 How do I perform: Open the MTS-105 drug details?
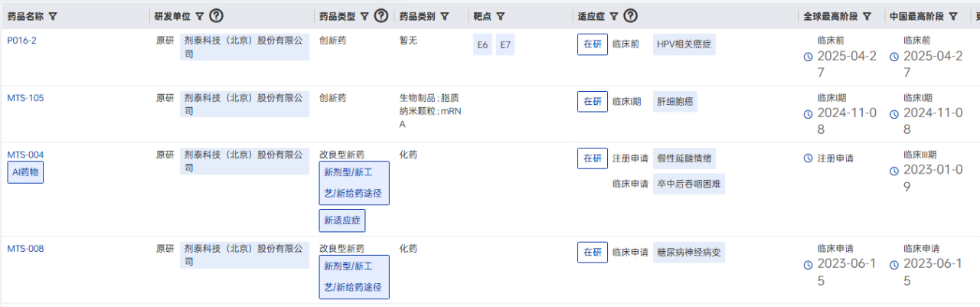[x=25, y=98]
